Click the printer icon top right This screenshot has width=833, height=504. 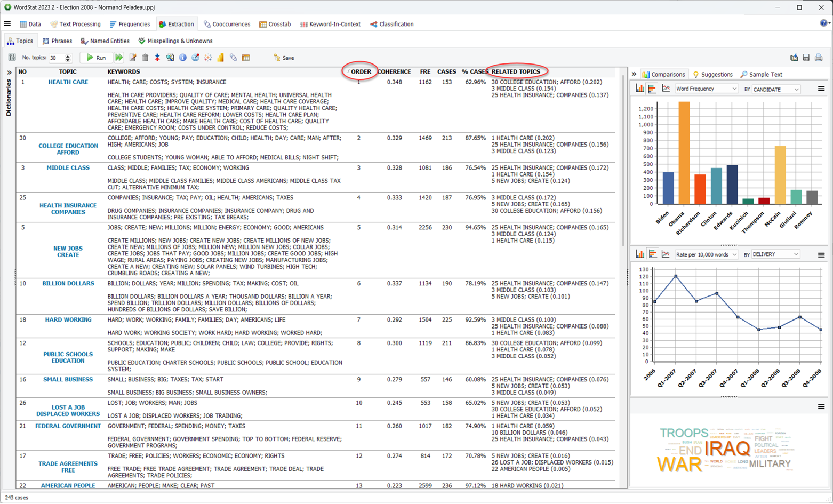(819, 58)
